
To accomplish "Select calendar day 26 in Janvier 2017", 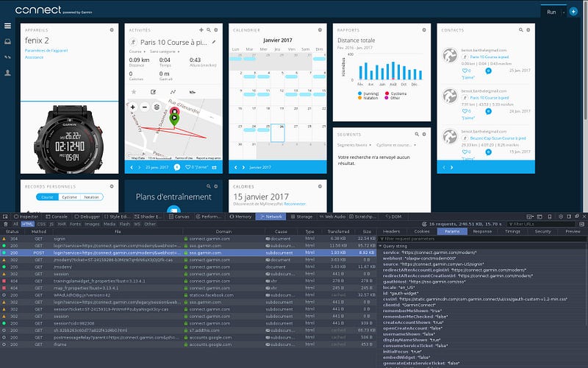I will (x=278, y=133).
